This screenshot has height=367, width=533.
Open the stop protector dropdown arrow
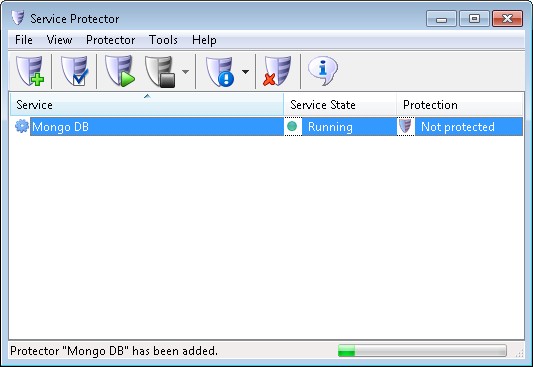(x=186, y=72)
